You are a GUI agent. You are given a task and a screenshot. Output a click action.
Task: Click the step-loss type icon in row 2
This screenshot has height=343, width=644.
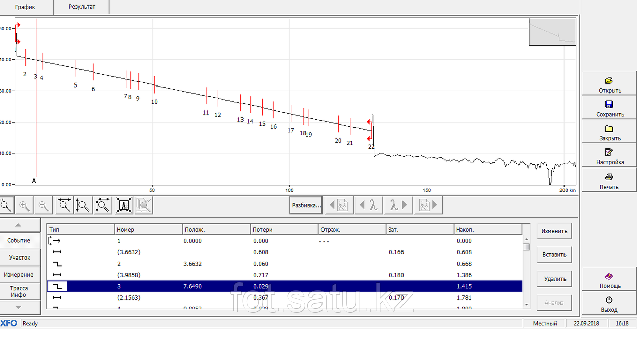pyautogui.click(x=57, y=264)
